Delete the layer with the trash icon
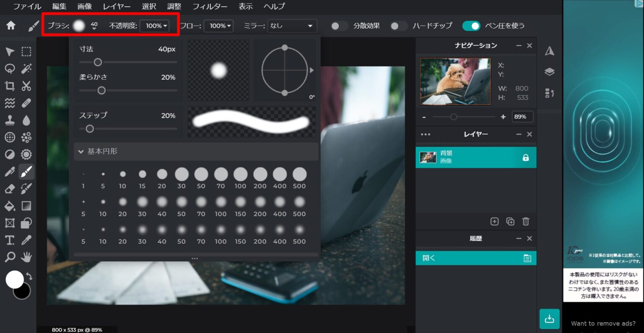This screenshot has height=333, width=644. pos(526,221)
